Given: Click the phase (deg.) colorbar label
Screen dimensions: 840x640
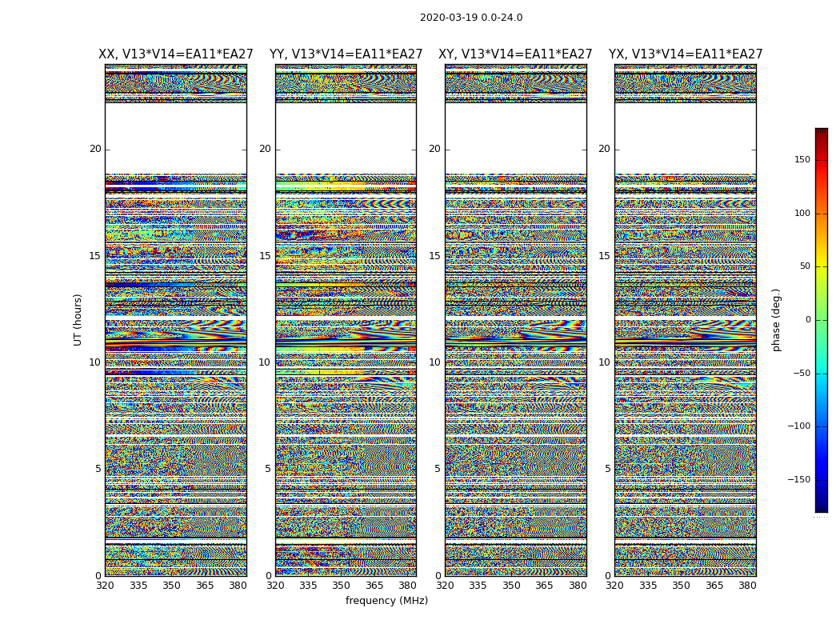Looking at the screenshot, I should click(777, 320).
